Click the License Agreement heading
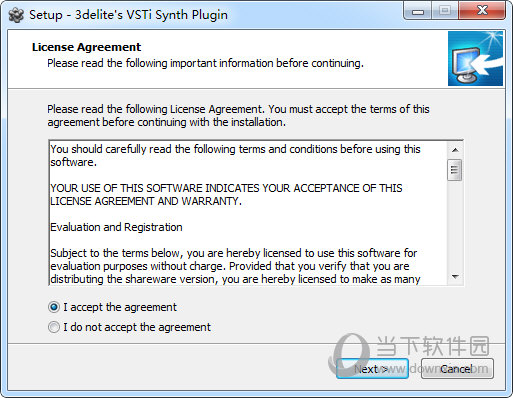This screenshot has width=513, height=398. 86,47
